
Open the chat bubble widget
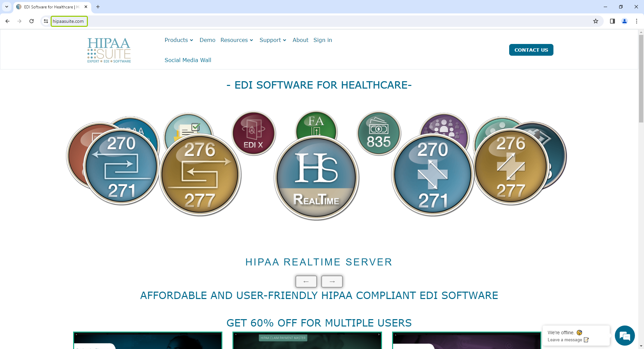[625, 336]
